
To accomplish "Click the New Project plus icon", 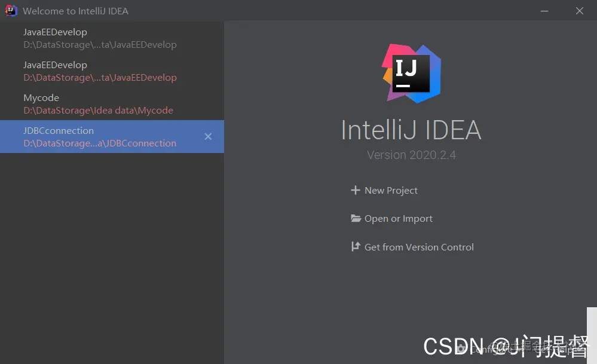I will [x=355, y=190].
